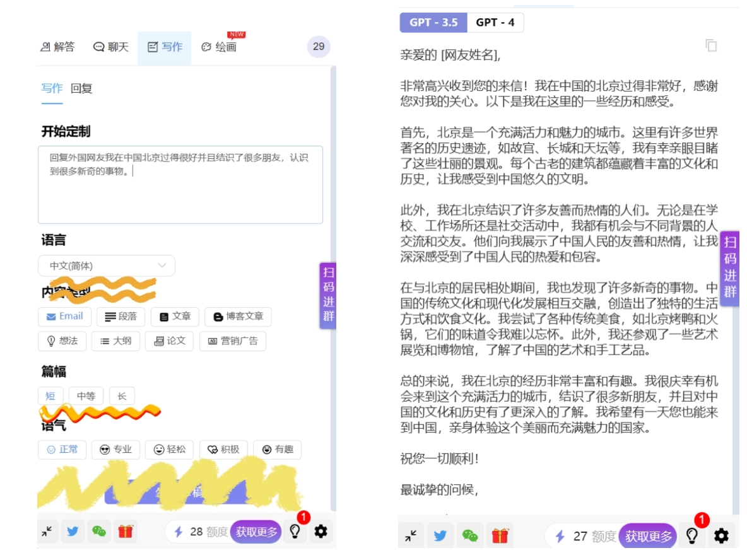
Task: Select 专业 tone
Action: coord(115,450)
